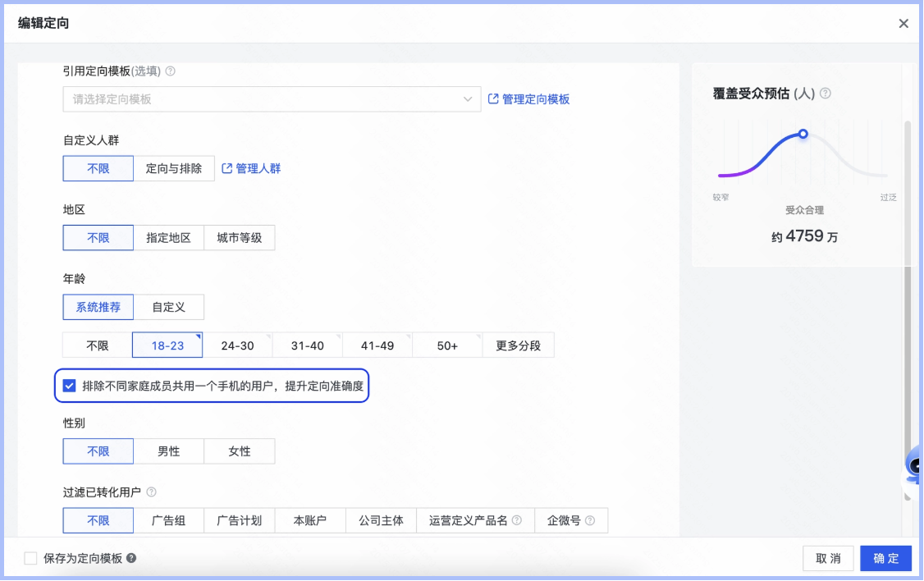Viewport: 924px width, 581px height.
Task: Click floating assistant icon on right edge
Action: [915, 472]
